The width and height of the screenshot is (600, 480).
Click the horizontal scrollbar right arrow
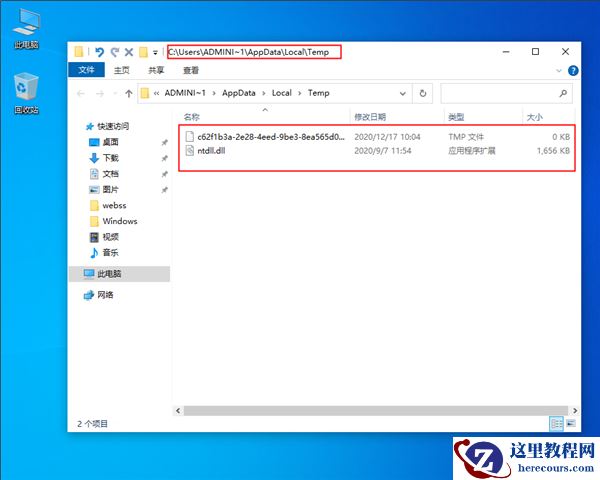[575, 410]
